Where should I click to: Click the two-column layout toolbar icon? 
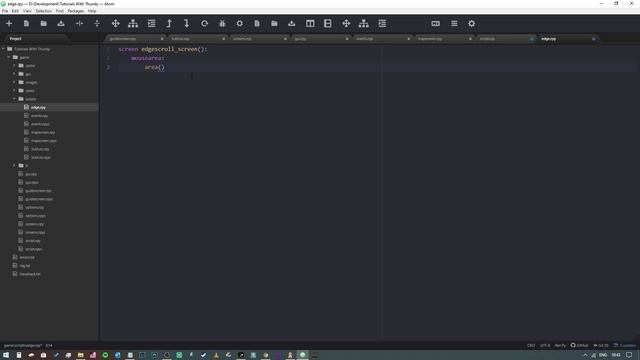310,24
